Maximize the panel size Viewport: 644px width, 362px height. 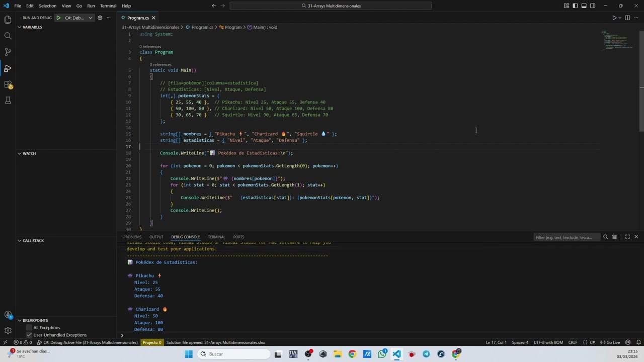tap(627, 237)
